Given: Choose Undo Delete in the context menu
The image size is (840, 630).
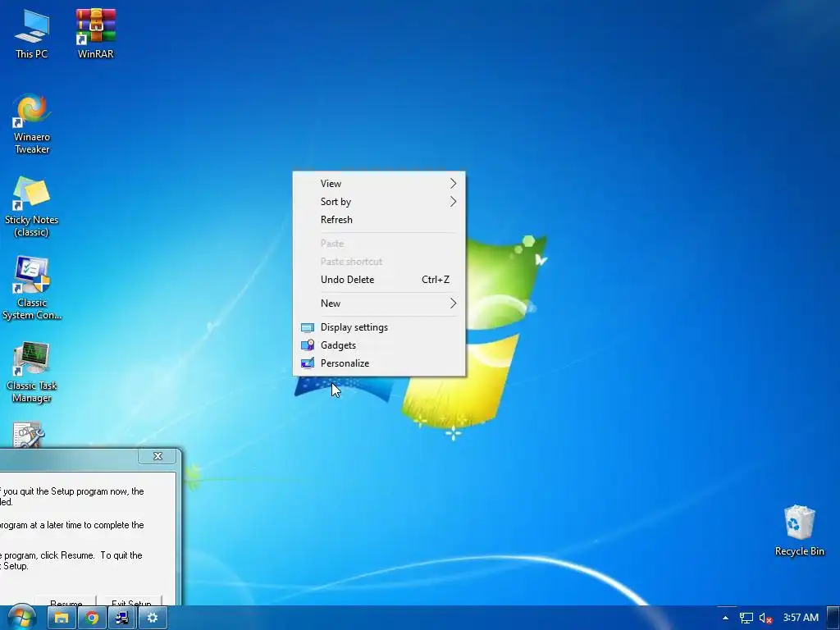Looking at the screenshot, I should 379,280.
